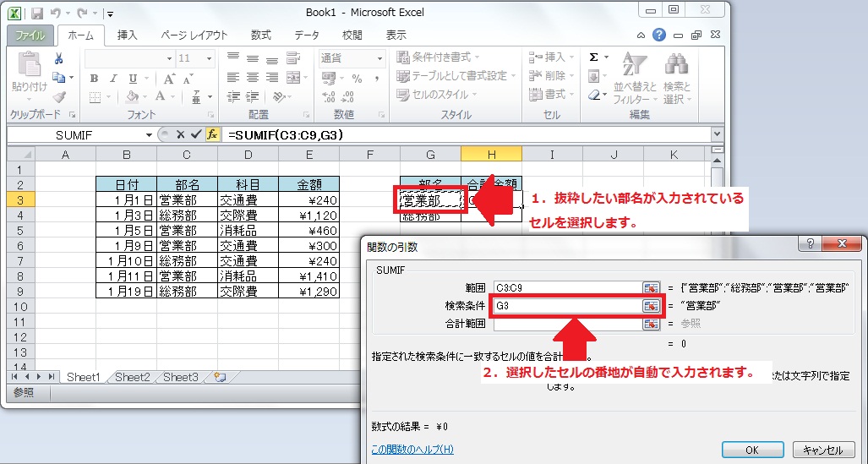
Task: Click the Comma Style icon
Action: tap(377, 79)
